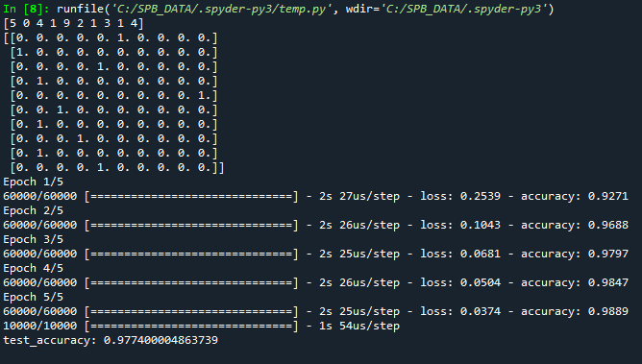Click the '2s 27us/step' timing text
The height and width of the screenshot is (364, 642).
(x=359, y=196)
